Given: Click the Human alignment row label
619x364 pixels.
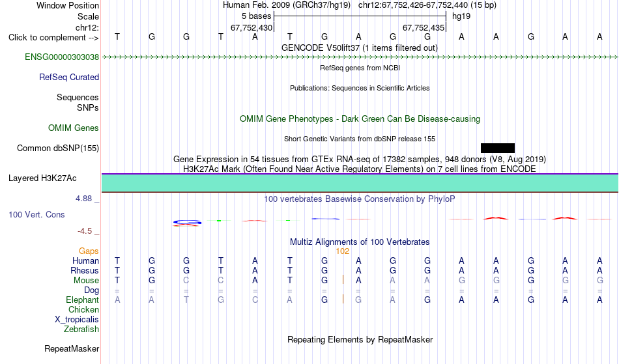Looking at the screenshot, I should [x=85, y=261].
